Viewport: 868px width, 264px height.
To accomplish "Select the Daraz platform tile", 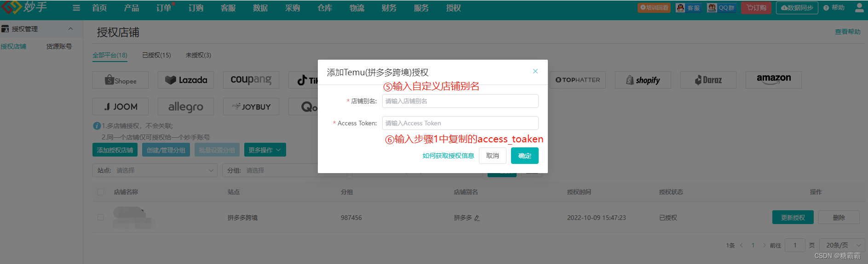I will [708, 80].
